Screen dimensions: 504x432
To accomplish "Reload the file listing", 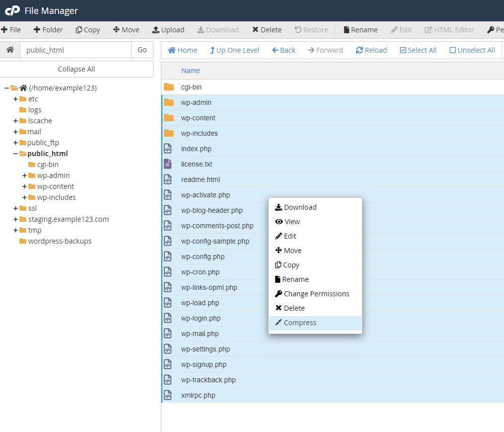I will coord(371,50).
